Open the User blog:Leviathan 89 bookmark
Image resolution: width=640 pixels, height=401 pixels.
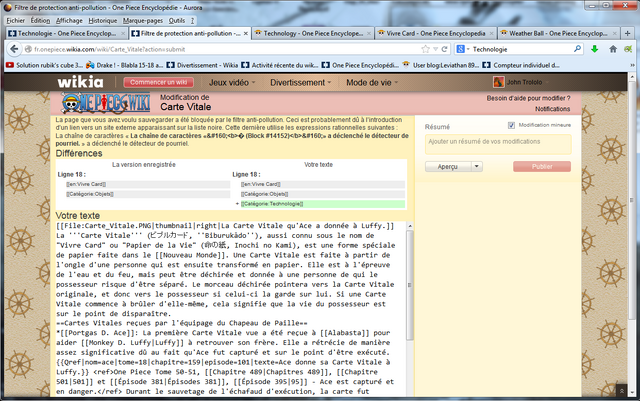[441, 65]
